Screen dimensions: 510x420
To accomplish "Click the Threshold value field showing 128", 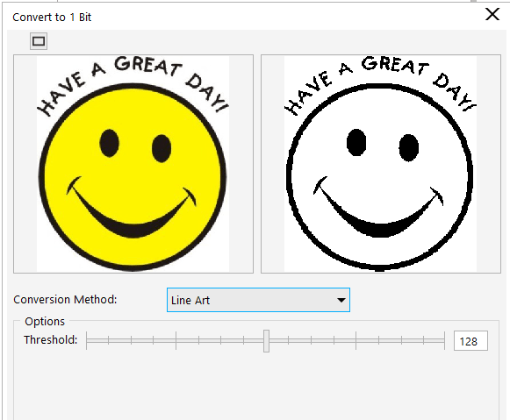I will (x=470, y=341).
